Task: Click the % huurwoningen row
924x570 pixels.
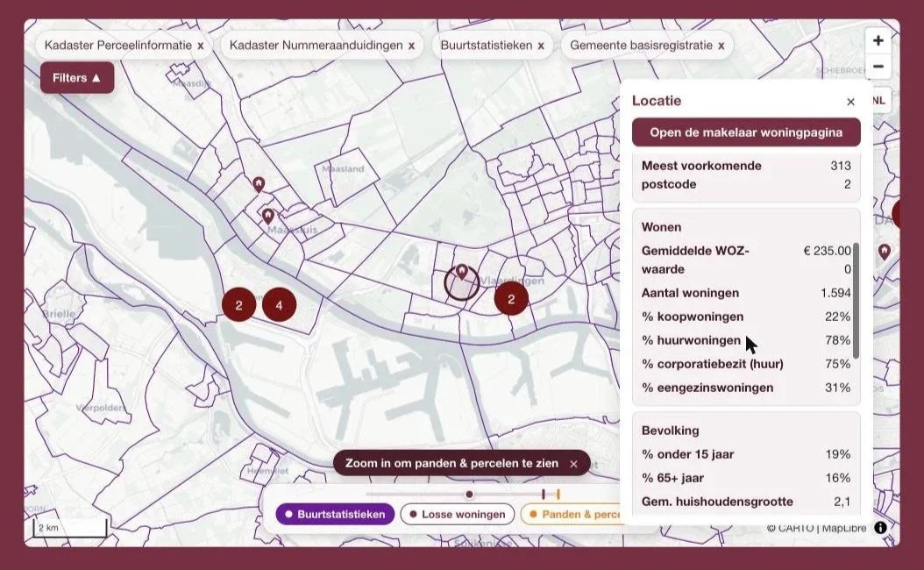Action: 746,340
